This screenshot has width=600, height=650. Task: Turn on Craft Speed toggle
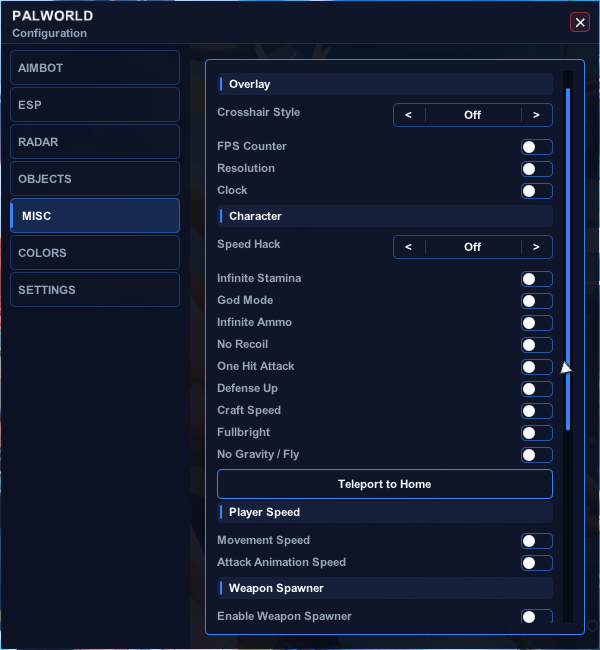(537, 411)
